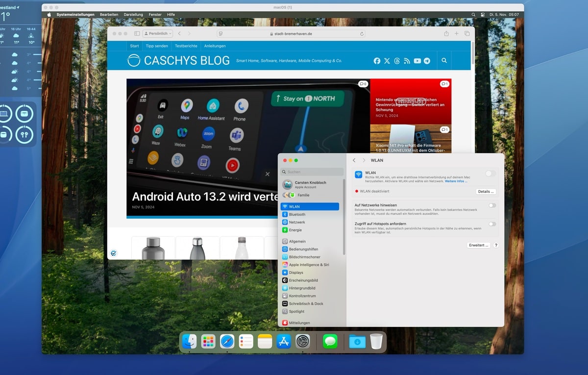Click the Safari share icon
This screenshot has width=588, height=375.
pyautogui.click(x=446, y=33)
